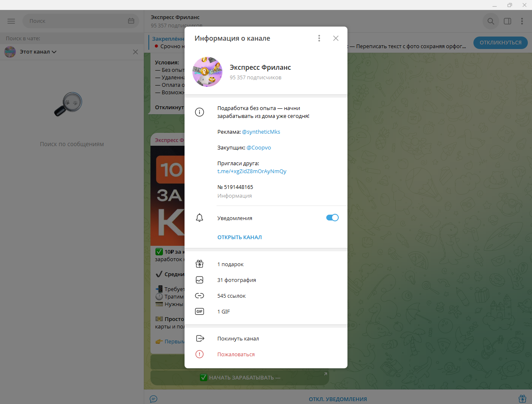
Task: Click the gift icon in bottom right corner
Action: tap(522, 399)
